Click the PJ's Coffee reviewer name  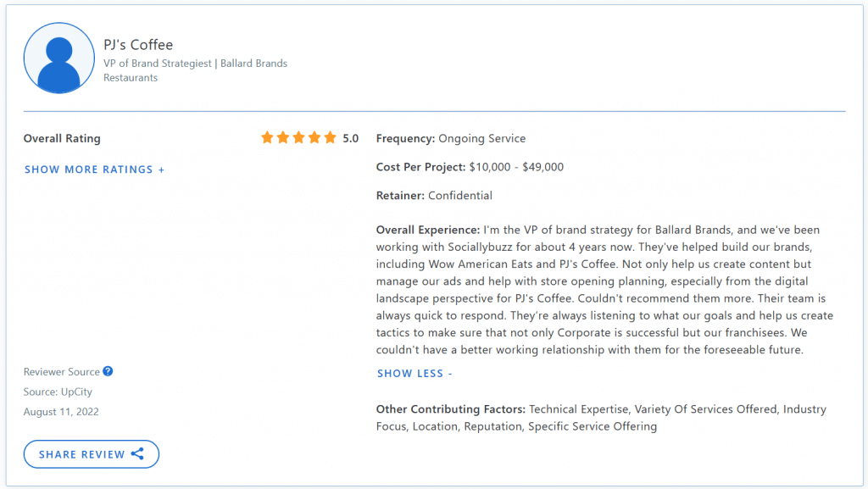[x=138, y=44]
